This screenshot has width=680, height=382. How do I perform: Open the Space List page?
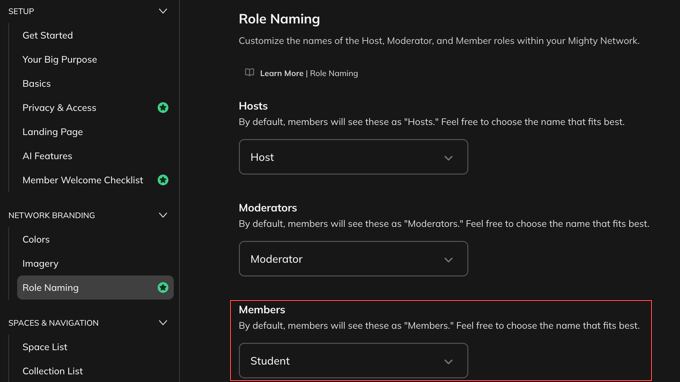click(x=45, y=347)
